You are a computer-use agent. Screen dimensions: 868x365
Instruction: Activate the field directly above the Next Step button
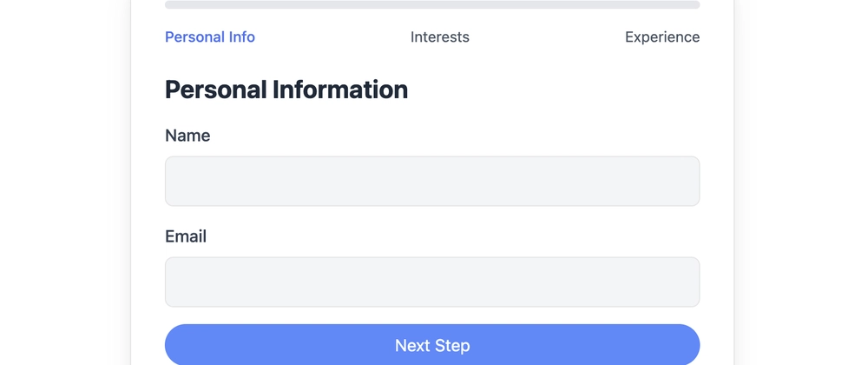(x=432, y=282)
